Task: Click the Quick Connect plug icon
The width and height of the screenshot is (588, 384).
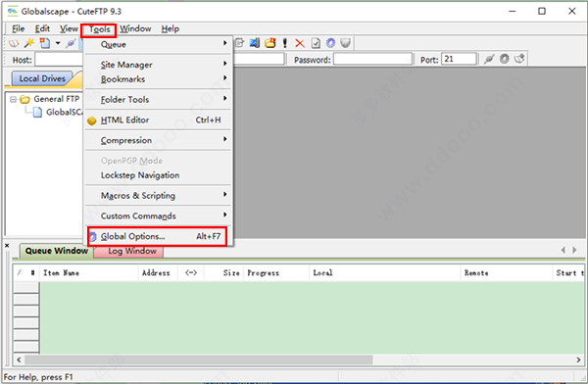Action: point(489,59)
